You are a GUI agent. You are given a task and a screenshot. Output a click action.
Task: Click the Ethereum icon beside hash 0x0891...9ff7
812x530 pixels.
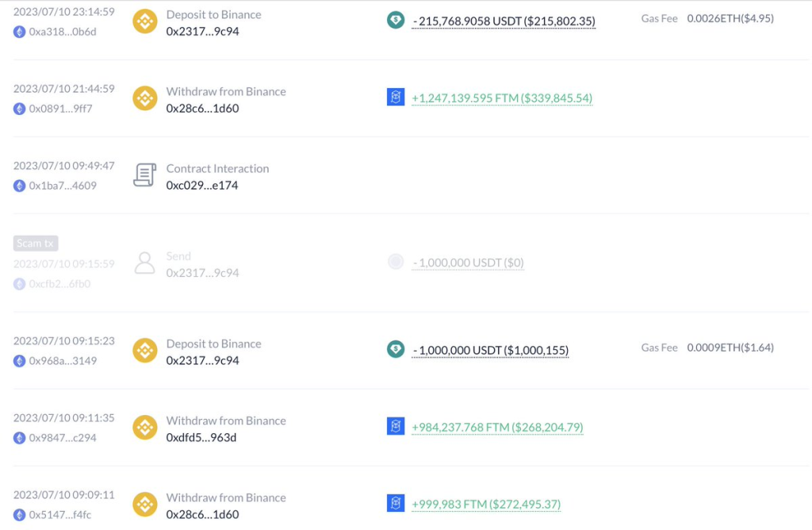point(20,109)
